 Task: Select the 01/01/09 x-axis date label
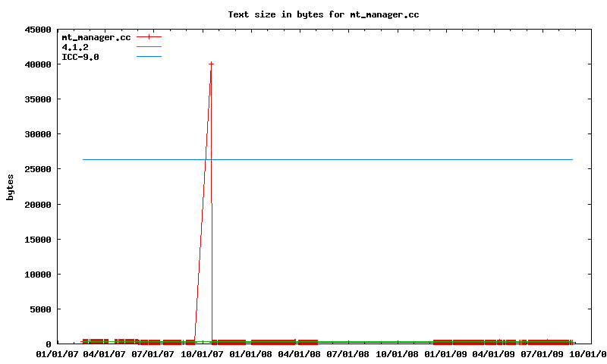coord(445,353)
